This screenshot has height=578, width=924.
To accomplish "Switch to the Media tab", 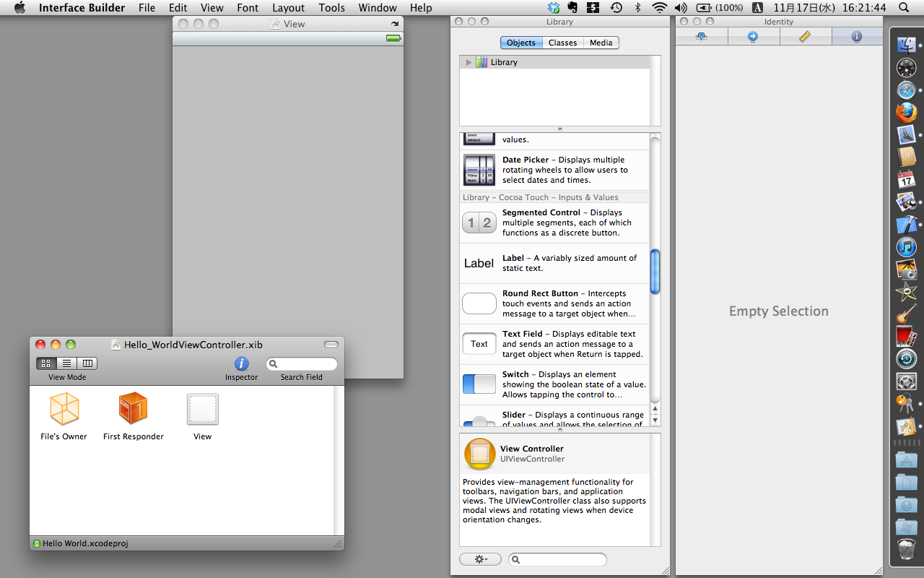I will click(x=601, y=43).
